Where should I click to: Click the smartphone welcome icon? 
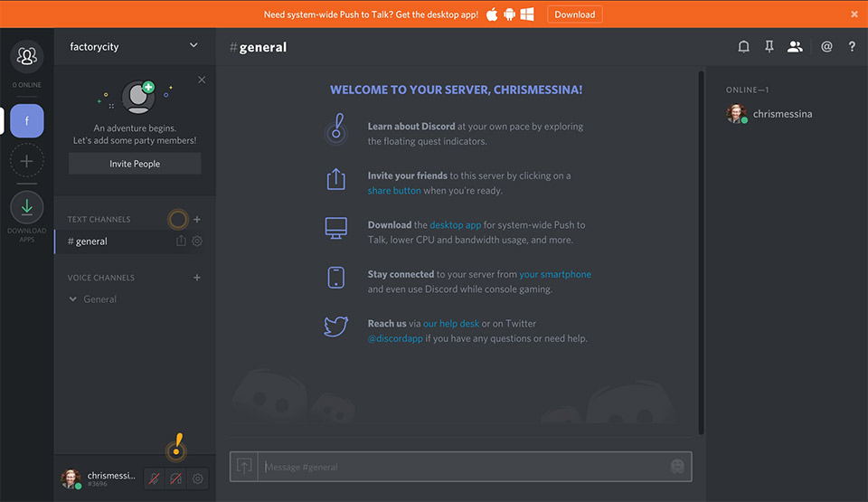[336, 278]
